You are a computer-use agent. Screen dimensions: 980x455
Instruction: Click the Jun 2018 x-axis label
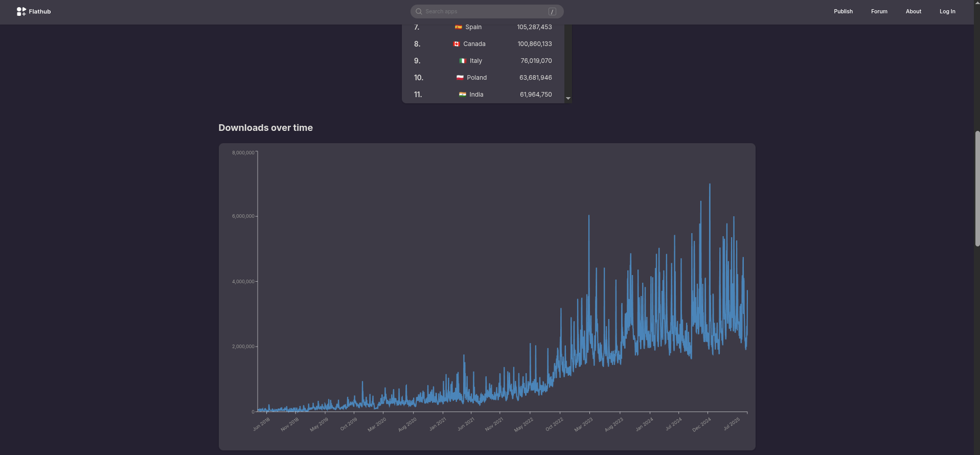tap(261, 424)
